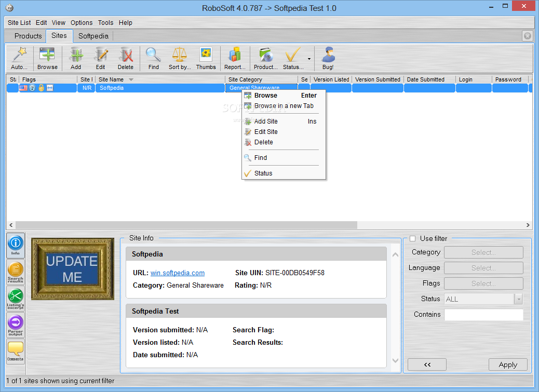The width and height of the screenshot is (539, 392).
Task: Click the Status checkmark toolbar icon
Action: [293, 58]
